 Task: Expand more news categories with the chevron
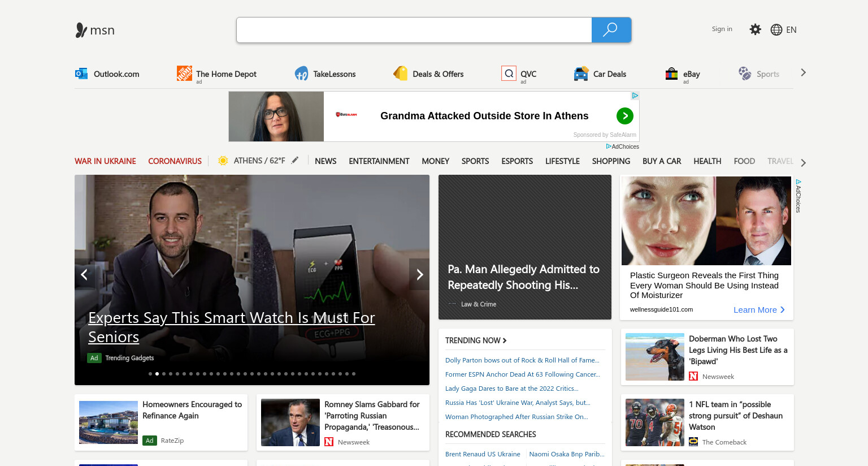(x=803, y=163)
